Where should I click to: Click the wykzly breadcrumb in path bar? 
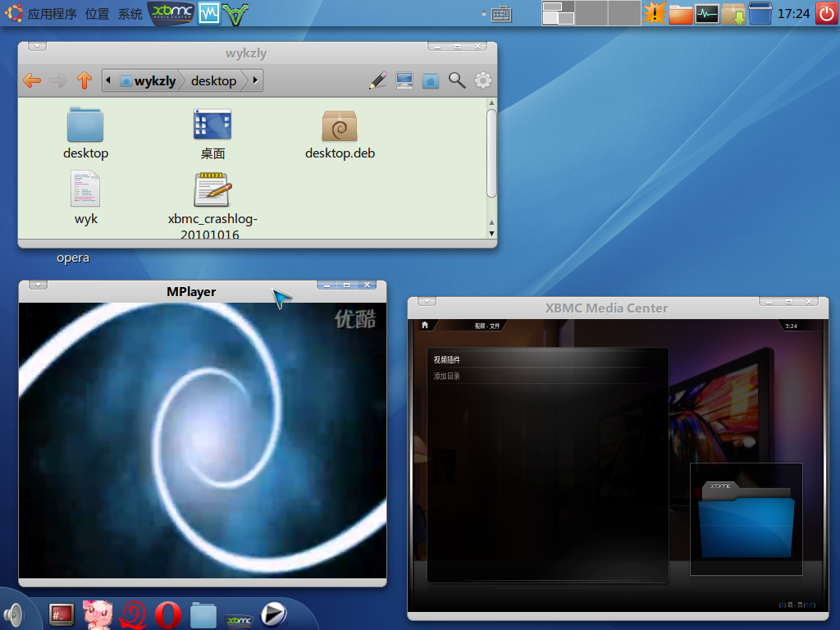pyautogui.click(x=148, y=81)
